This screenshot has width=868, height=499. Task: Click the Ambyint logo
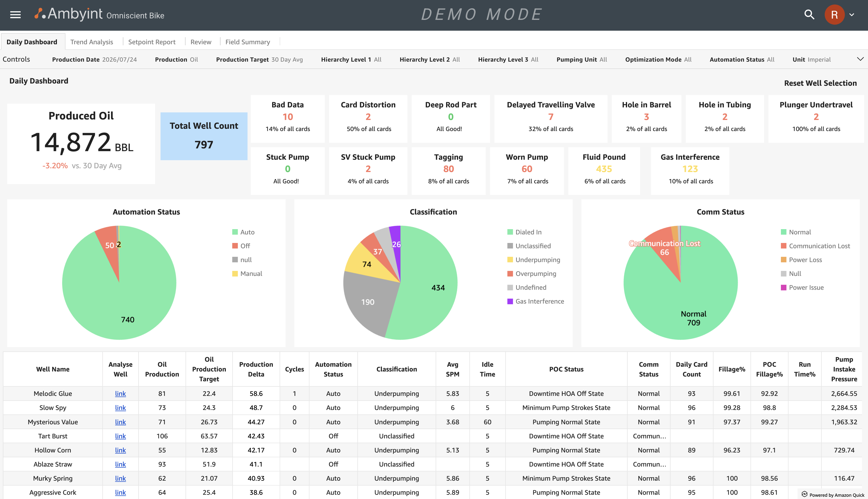pyautogui.click(x=68, y=14)
